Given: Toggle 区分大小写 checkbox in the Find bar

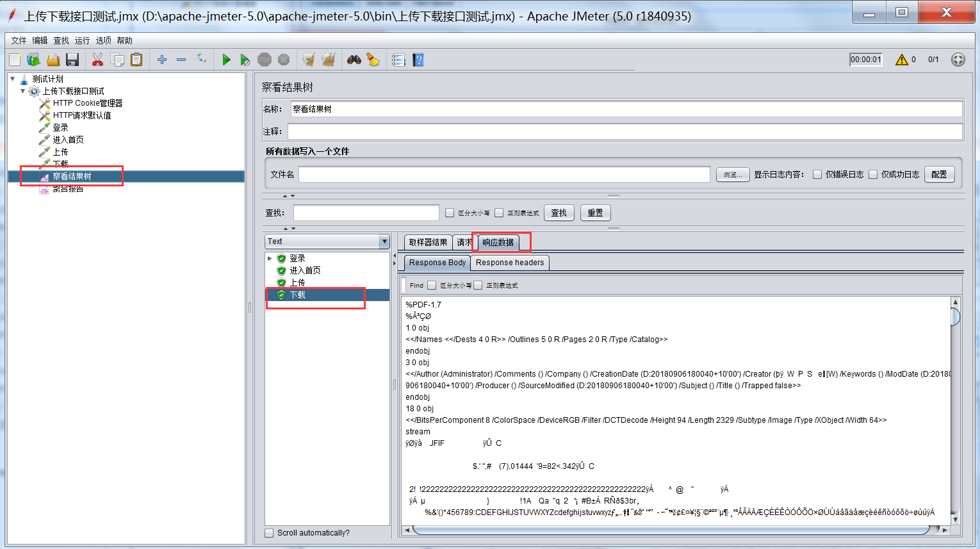Looking at the screenshot, I should coord(432,285).
